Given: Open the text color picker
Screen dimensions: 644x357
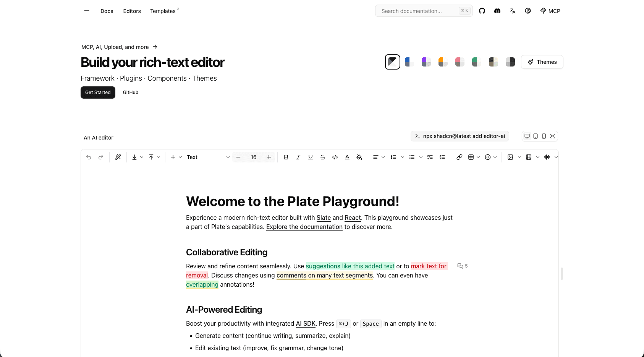Looking at the screenshot, I should coord(347,157).
